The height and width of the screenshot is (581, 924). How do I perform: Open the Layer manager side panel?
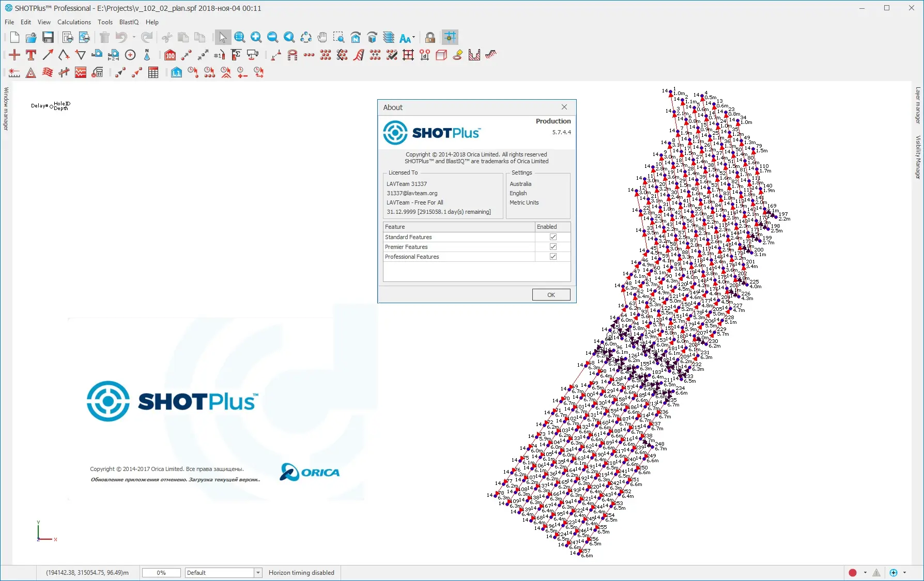click(918, 105)
